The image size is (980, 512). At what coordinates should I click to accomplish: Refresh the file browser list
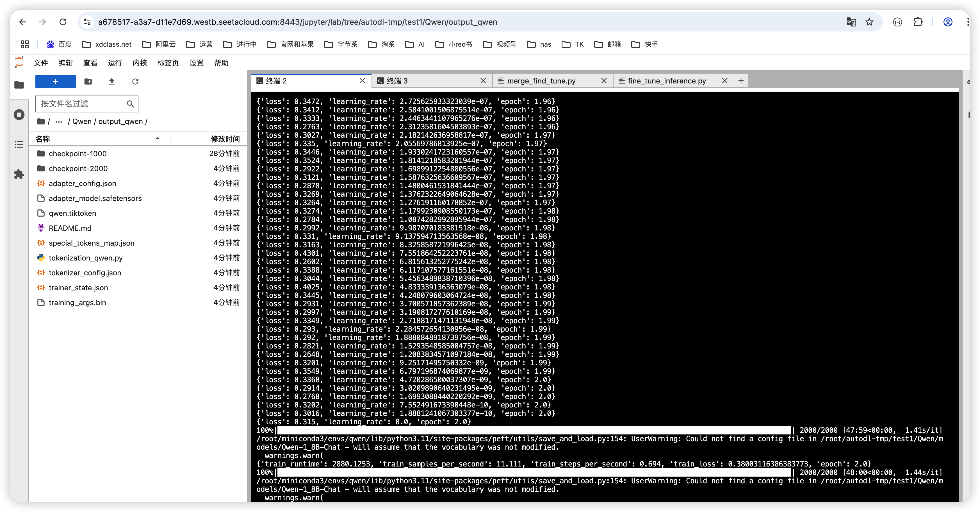pyautogui.click(x=135, y=81)
